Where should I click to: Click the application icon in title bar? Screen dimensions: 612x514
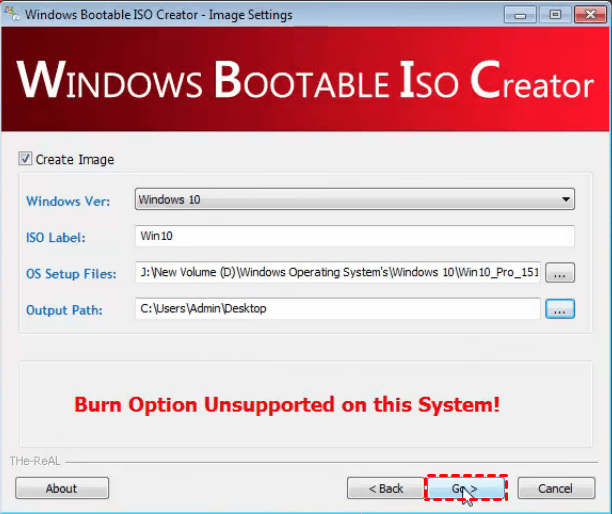(12, 14)
